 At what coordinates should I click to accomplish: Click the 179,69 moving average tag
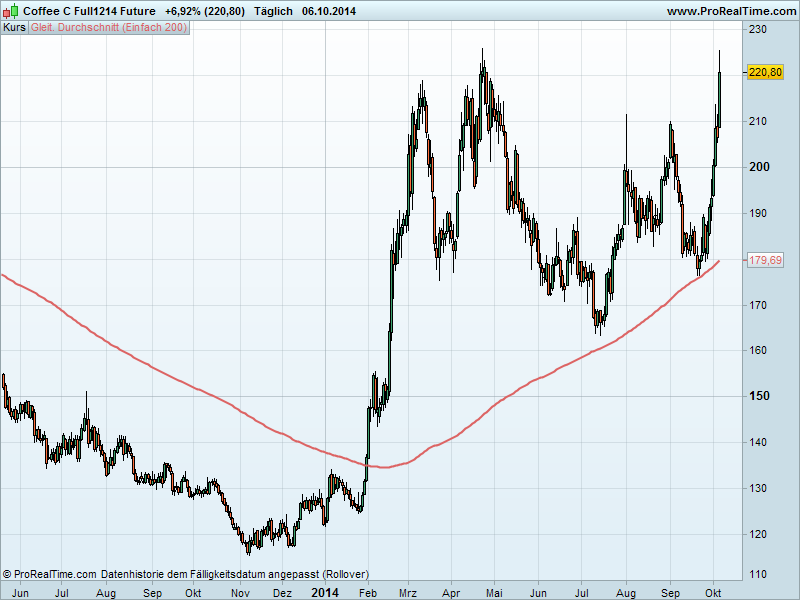[x=765, y=260]
